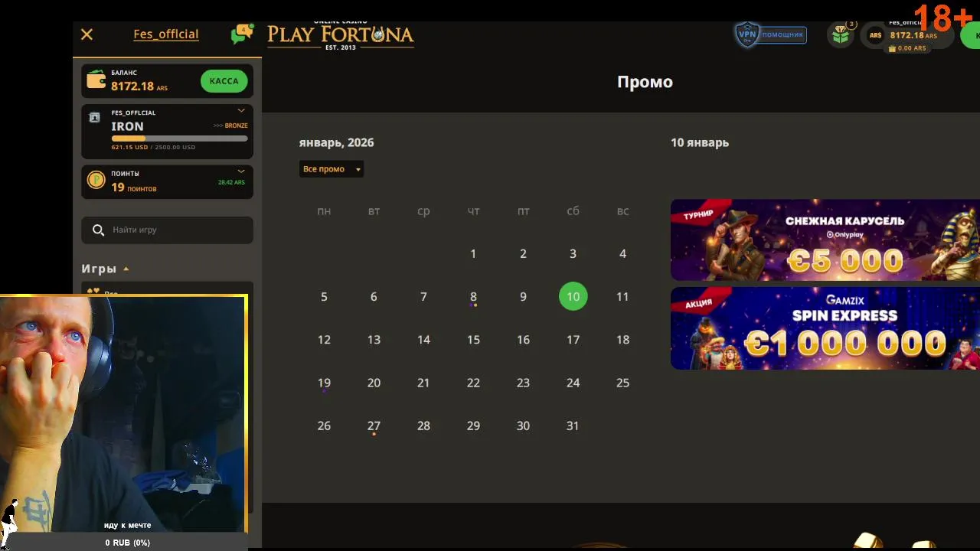Open the VPN shield icon in header
The image size is (980, 551).
point(746,34)
